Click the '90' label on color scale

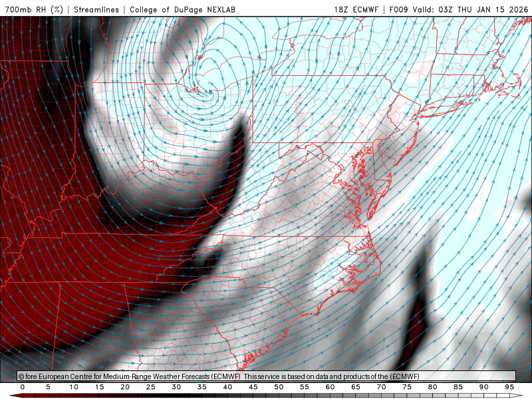click(483, 387)
